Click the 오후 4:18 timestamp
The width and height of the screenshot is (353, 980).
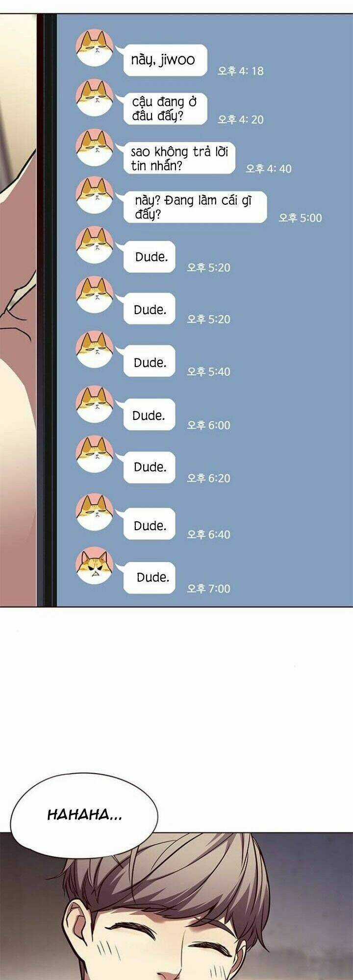click(241, 71)
